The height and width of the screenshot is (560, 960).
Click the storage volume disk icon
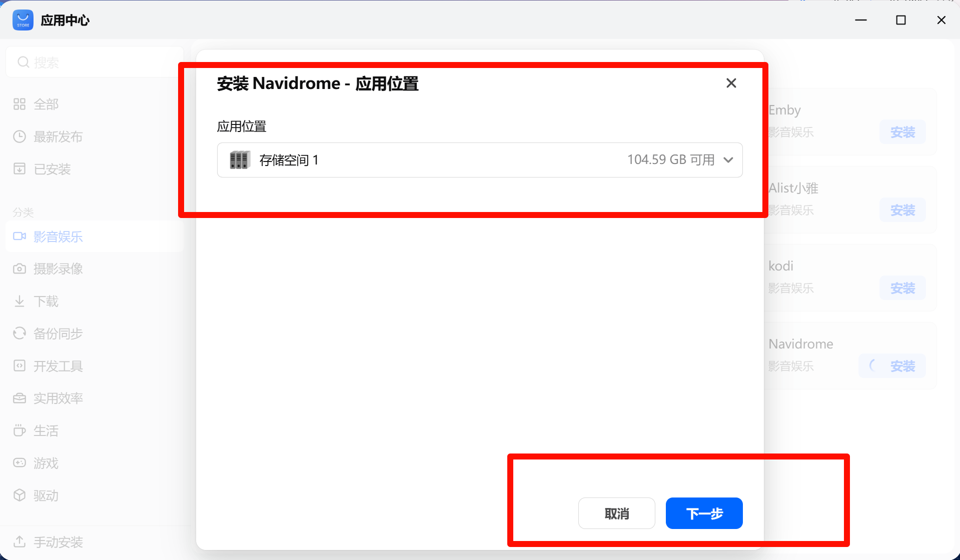point(240,160)
